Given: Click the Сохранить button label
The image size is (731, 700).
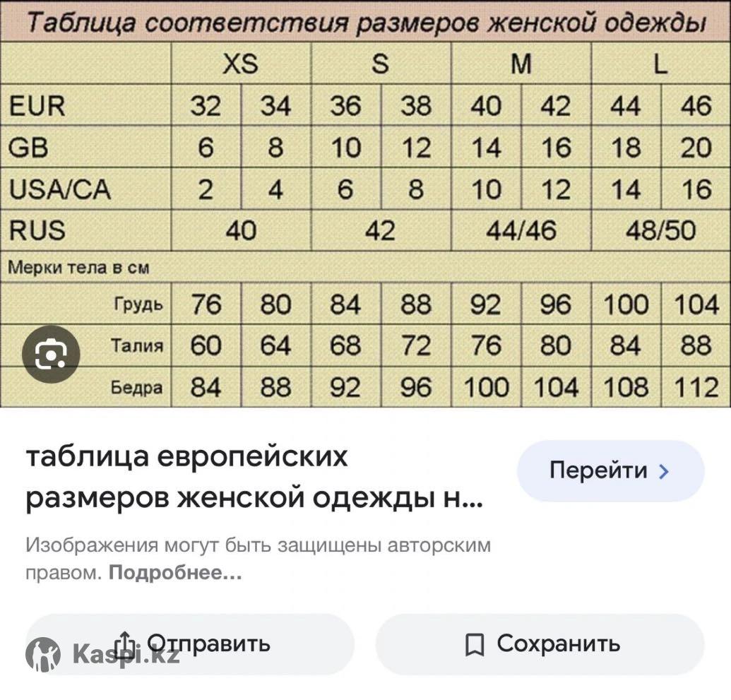Looking at the screenshot, I should pyautogui.click(x=559, y=644).
